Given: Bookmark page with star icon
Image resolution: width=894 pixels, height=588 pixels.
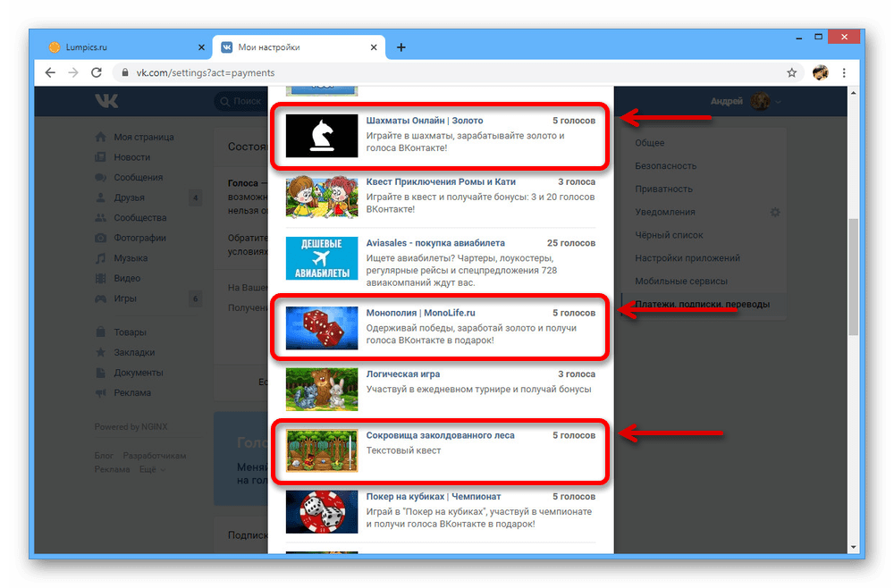Looking at the screenshot, I should point(791,72).
